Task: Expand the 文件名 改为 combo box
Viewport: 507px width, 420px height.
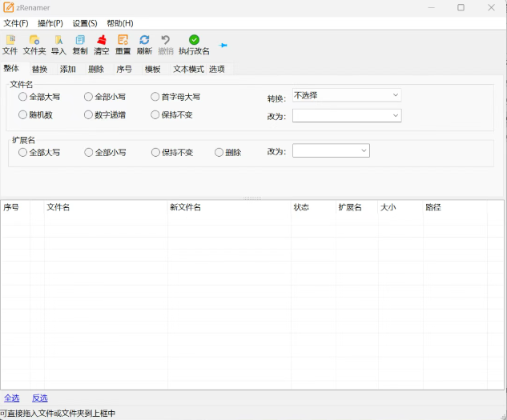Action: [x=347, y=115]
